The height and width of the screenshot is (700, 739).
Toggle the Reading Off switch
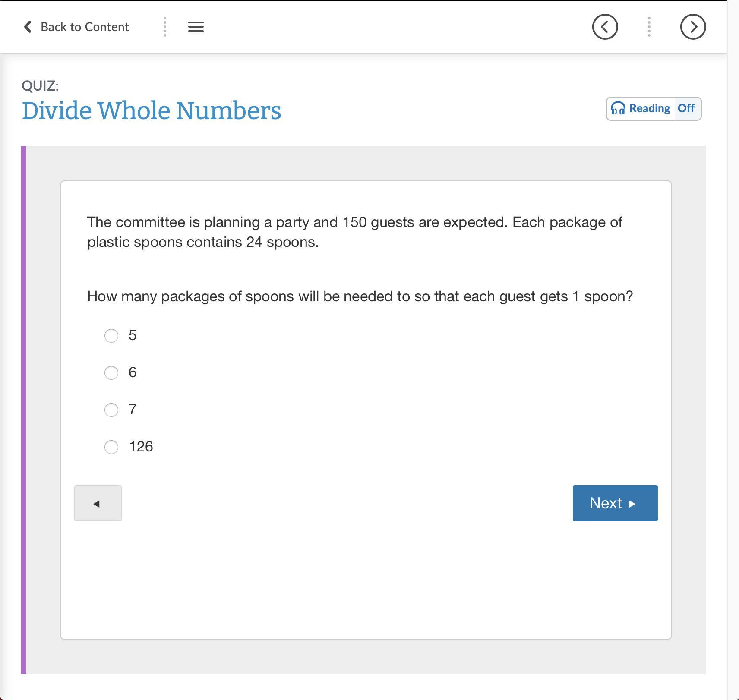click(x=686, y=108)
